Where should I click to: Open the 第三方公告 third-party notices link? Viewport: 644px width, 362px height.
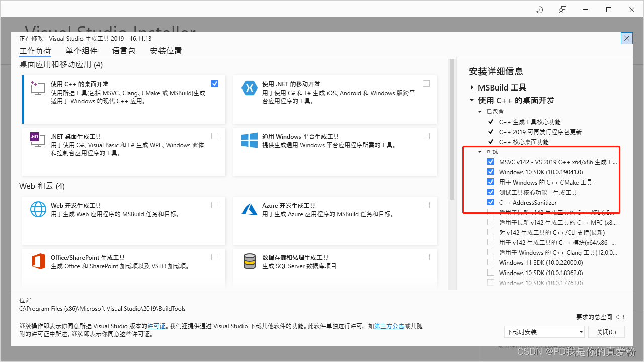pos(389,326)
